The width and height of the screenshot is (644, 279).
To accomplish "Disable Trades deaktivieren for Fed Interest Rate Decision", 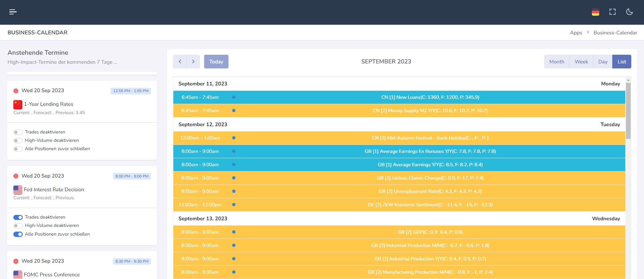I will point(18,217).
